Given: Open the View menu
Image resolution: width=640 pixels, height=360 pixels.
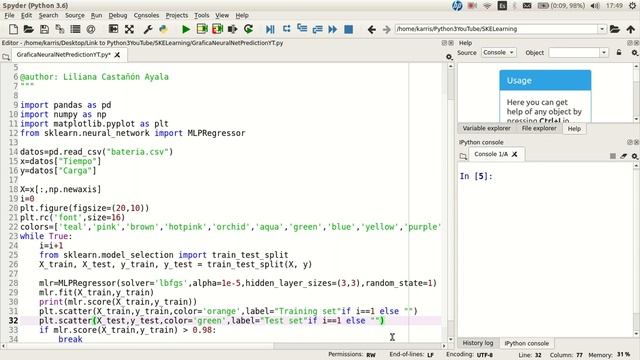Looking at the screenshot, I should click(222, 15).
